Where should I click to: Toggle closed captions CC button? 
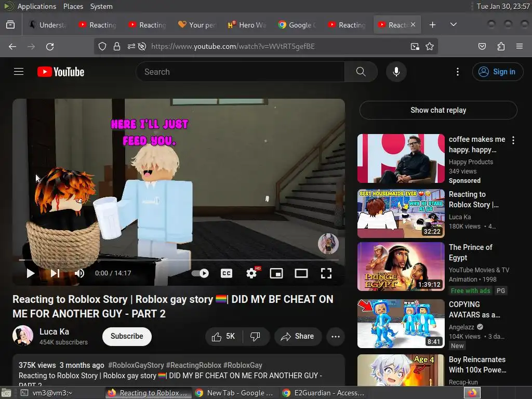pyautogui.click(x=227, y=273)
